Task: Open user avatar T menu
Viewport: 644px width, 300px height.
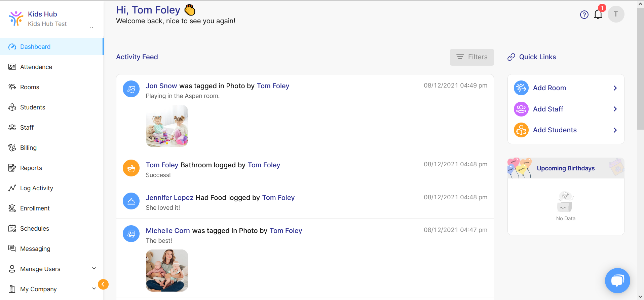Action: [x=616, y=14]
